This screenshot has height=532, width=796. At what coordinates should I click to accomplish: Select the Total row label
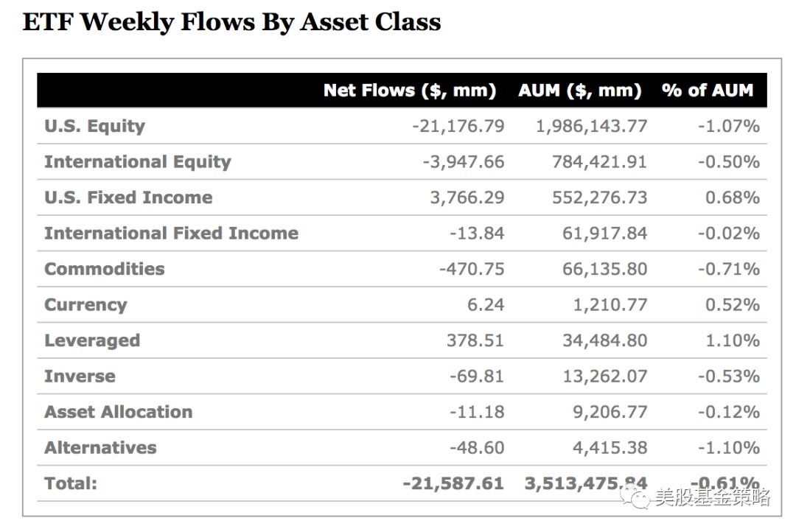(x=71, y=483)
